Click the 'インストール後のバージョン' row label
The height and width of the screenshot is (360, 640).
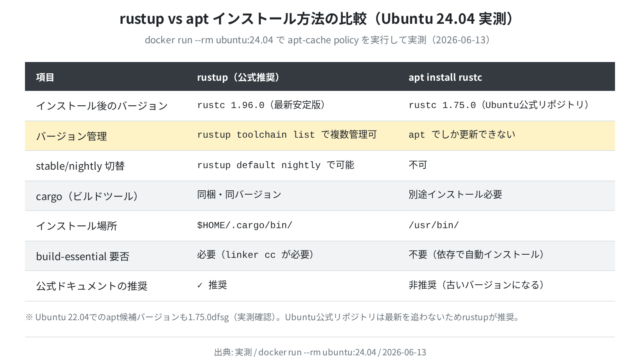102,106
